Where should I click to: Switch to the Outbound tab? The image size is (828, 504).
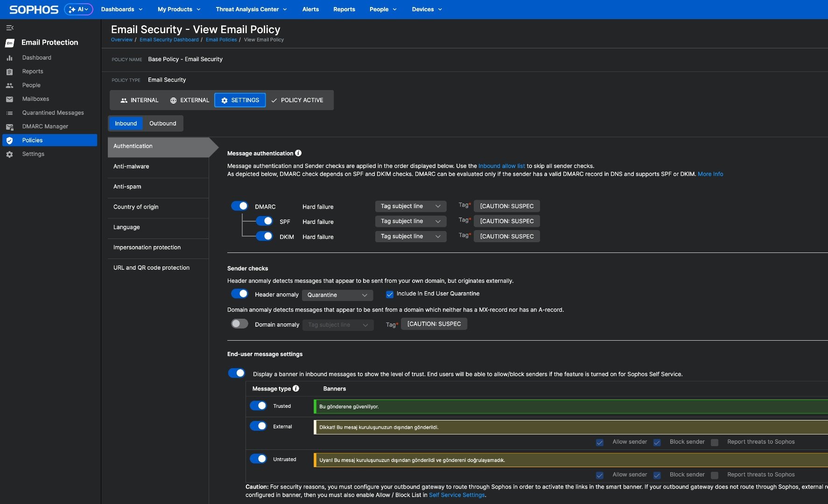162,124
